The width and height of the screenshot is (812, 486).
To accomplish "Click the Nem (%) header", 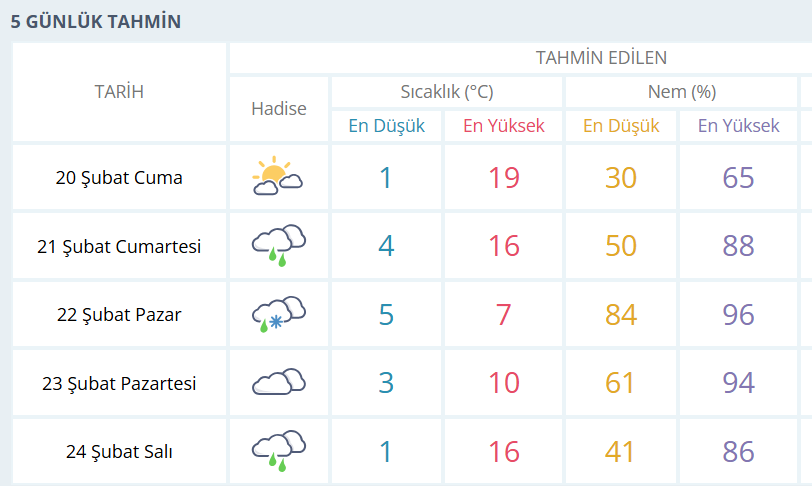I will [682, 92].
